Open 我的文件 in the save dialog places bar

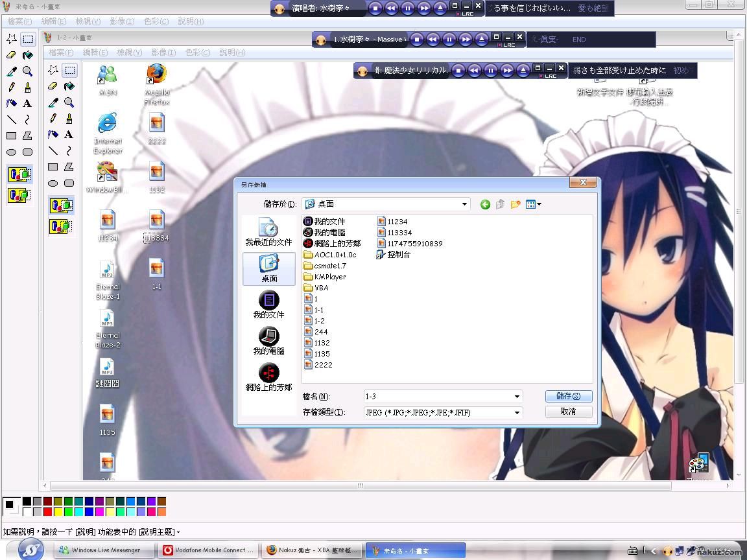(268, 305)
